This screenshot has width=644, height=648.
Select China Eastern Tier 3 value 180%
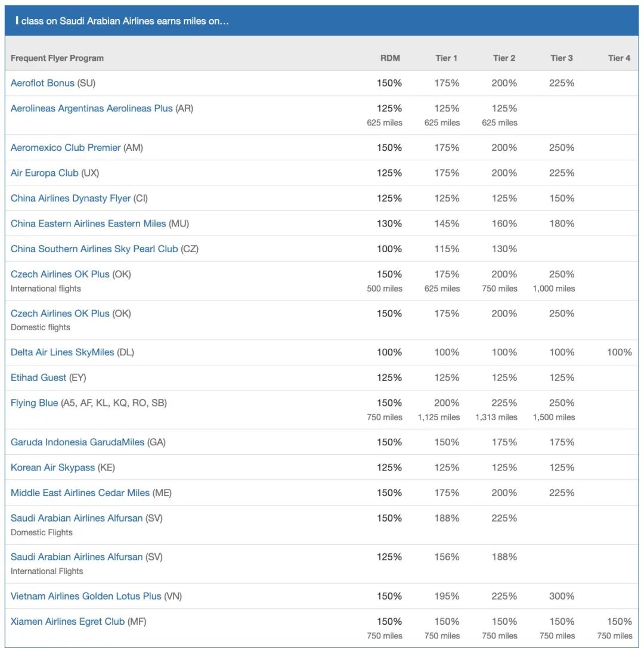(562, 224)
